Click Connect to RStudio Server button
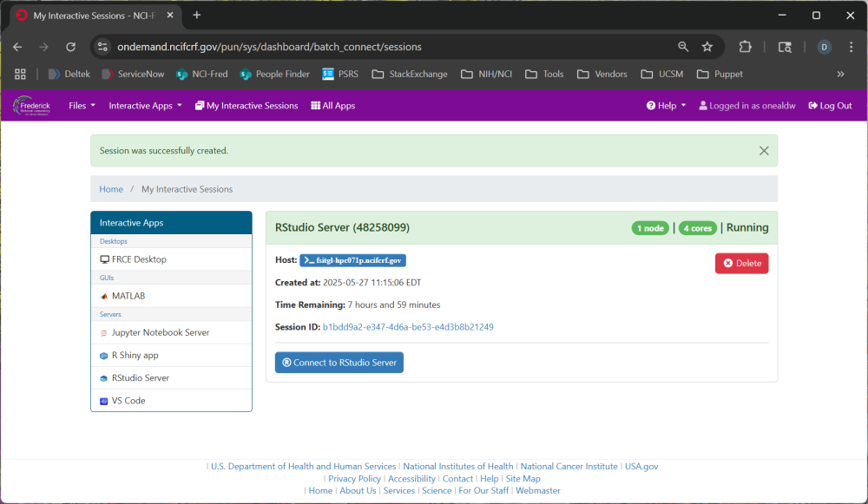The width and height of the screenshot is (868, 504). click(339, 363)
